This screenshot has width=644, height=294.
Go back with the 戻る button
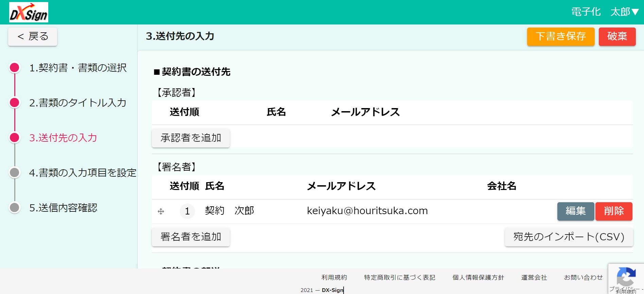(x=33, y=36)
